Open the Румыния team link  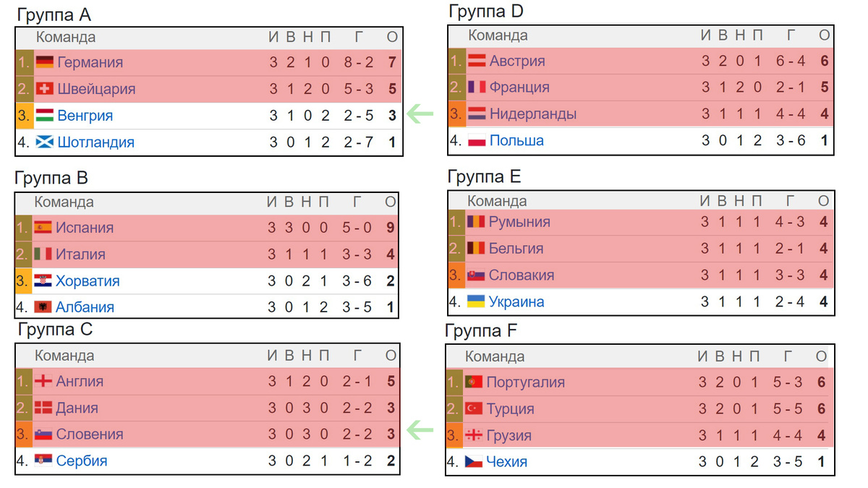[519, 222]
